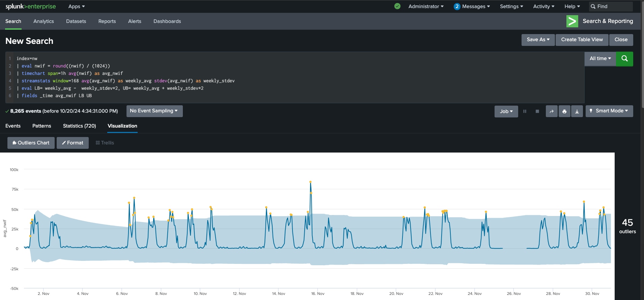
Task: Click the Search & Reporting title
Action: [608, 21]
